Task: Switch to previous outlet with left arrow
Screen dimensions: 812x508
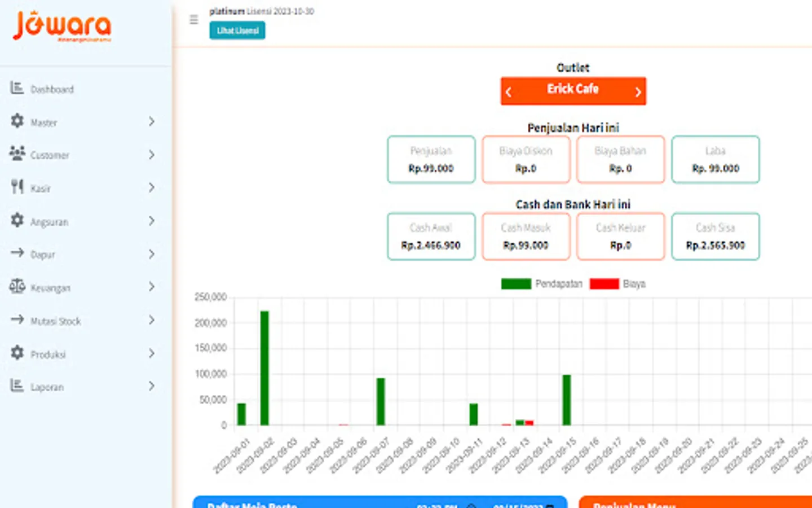Action: [509, 92]
